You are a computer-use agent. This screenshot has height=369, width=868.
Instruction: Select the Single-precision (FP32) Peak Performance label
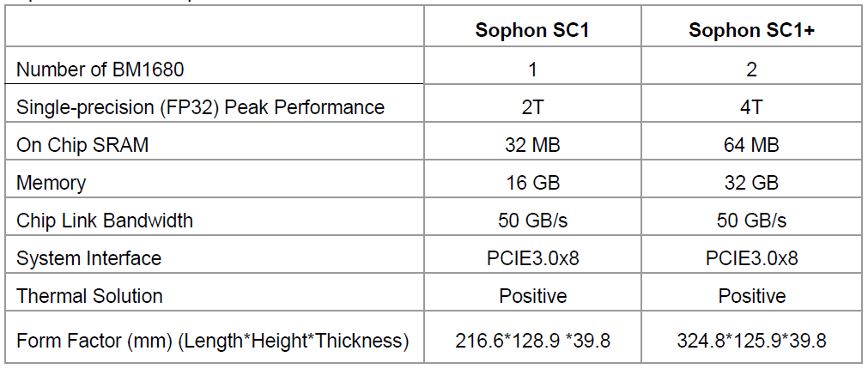tap(200, 107)
